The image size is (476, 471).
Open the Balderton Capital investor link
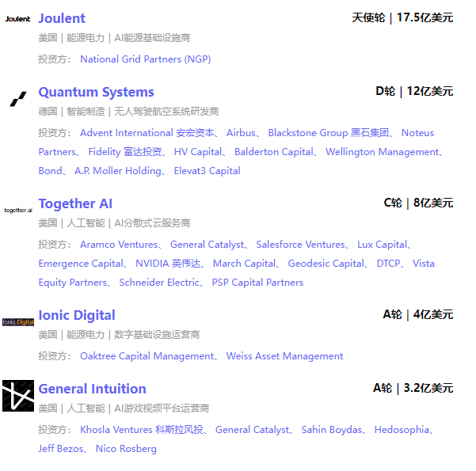(274, 152)
